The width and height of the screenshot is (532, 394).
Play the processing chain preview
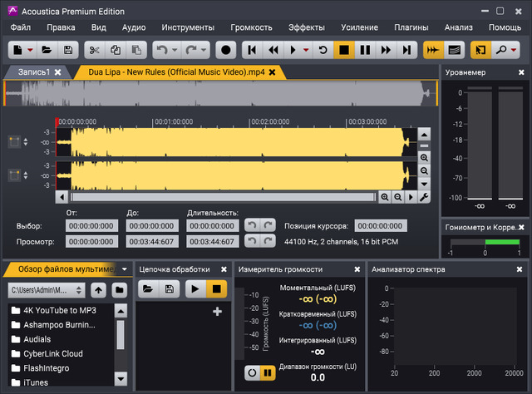click(x=194, y=289)
